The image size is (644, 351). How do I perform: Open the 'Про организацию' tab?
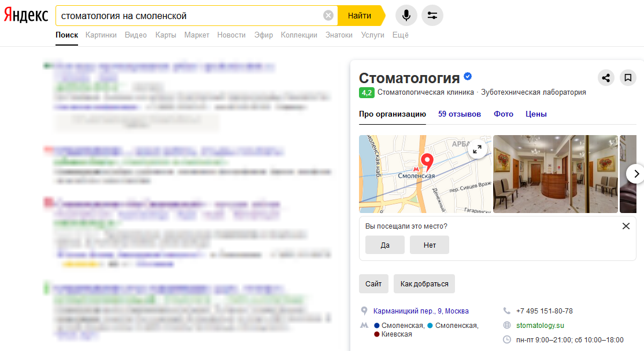[x=392, y=114]
